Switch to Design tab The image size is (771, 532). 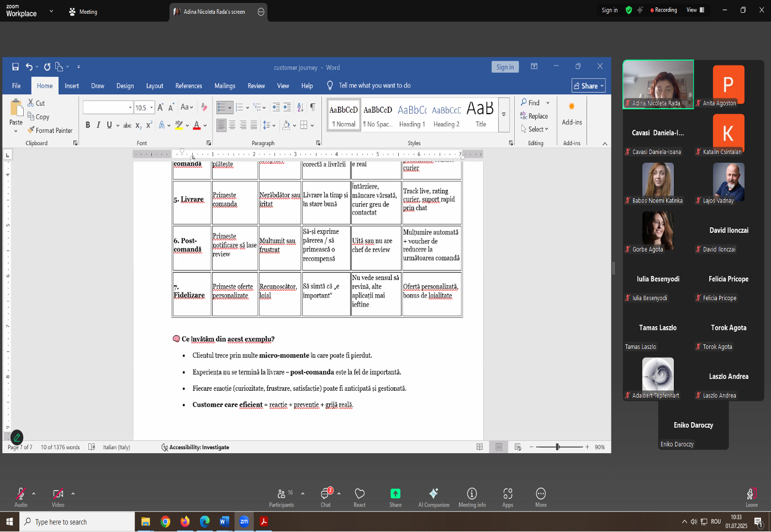pyautogui.click(x=125, y=86)
